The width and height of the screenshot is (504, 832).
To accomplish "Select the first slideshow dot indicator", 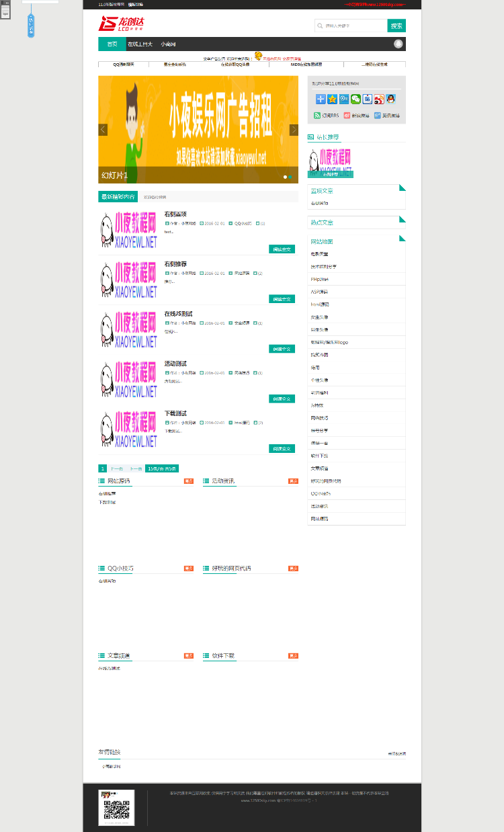I will (x=285, y=177).
